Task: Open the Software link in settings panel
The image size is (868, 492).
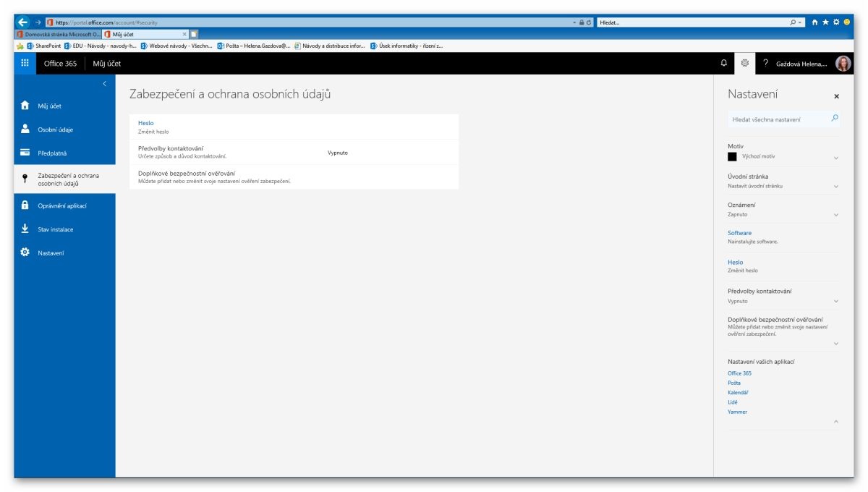Action: coord(739,233)
